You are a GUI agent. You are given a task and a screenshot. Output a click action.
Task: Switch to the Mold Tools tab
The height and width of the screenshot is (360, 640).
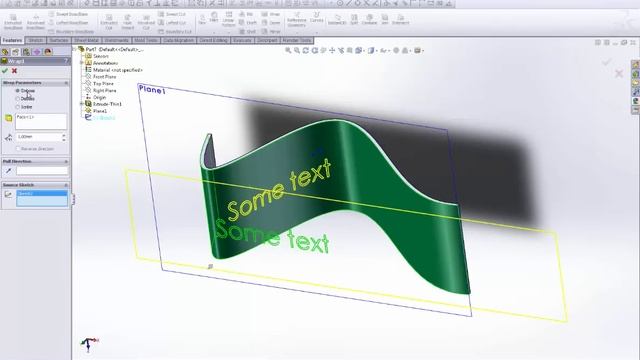(x=146, y=40)
